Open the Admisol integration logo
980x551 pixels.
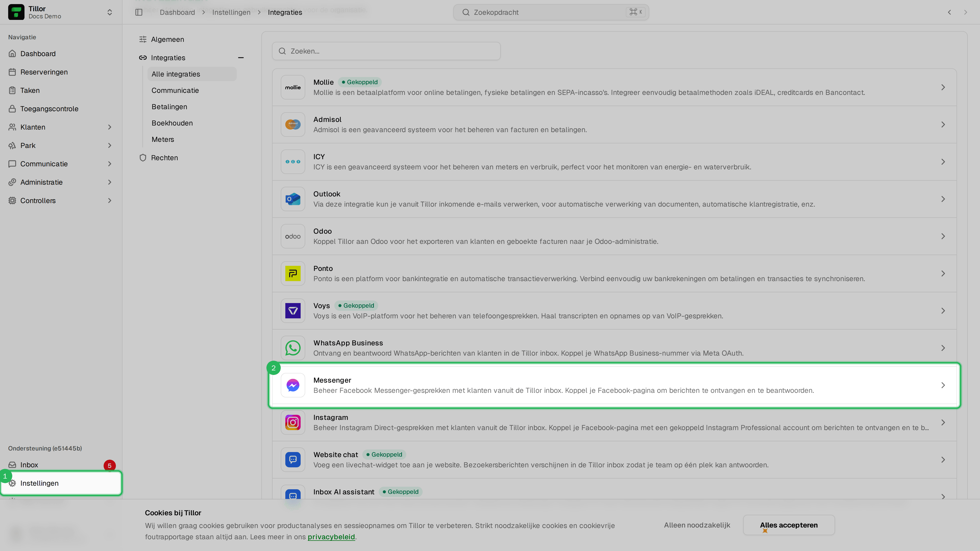(x=293, y=124)
